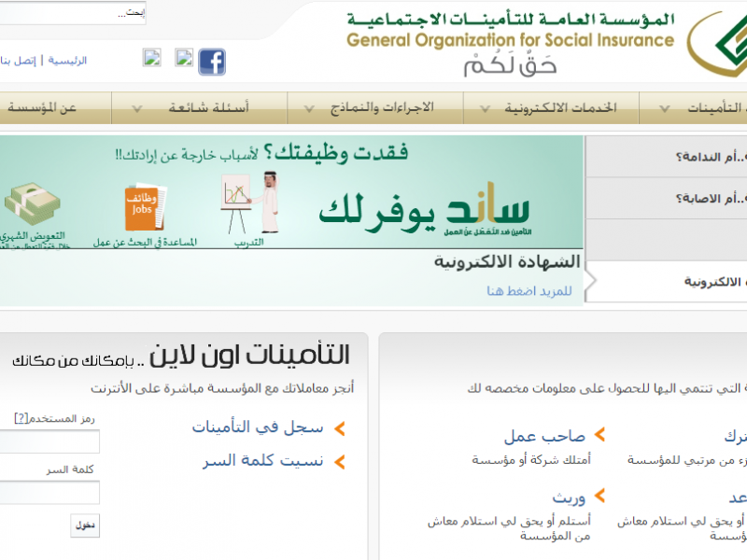Click the money stack compensation icon
Image resolution: width=747 pixels, height=560 pixels.
coord(33,203)
